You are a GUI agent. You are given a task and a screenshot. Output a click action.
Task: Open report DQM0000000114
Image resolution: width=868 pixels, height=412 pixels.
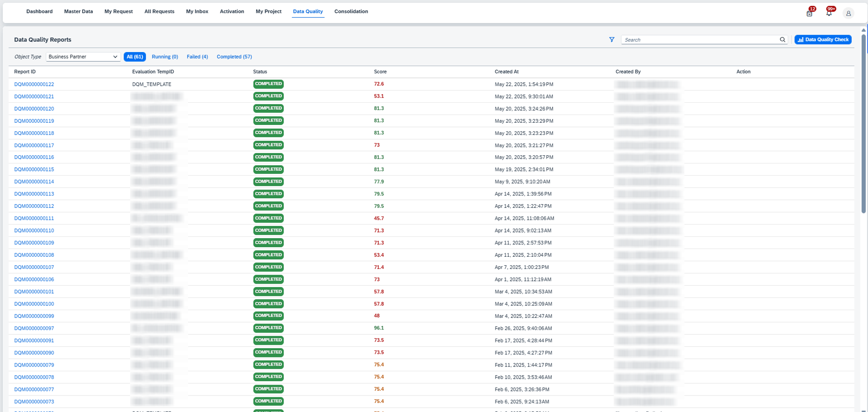pyautogui.click(x=34, y=182)
